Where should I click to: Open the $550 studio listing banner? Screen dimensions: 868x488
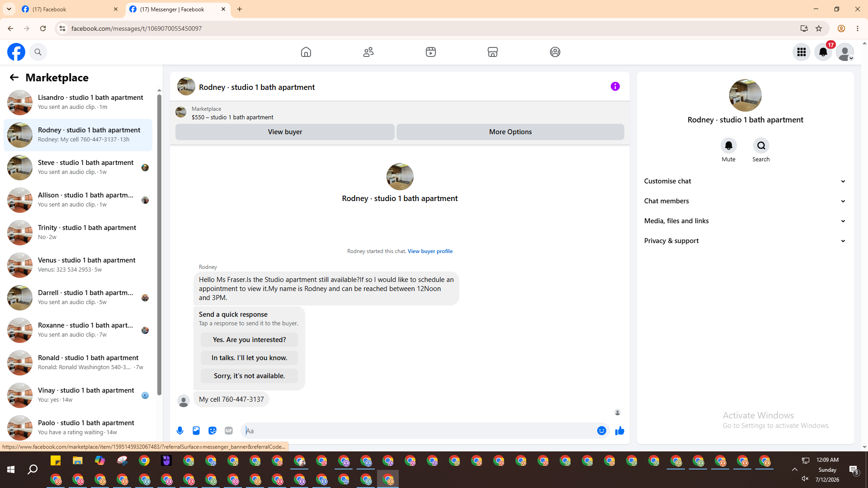click(400, 113)
